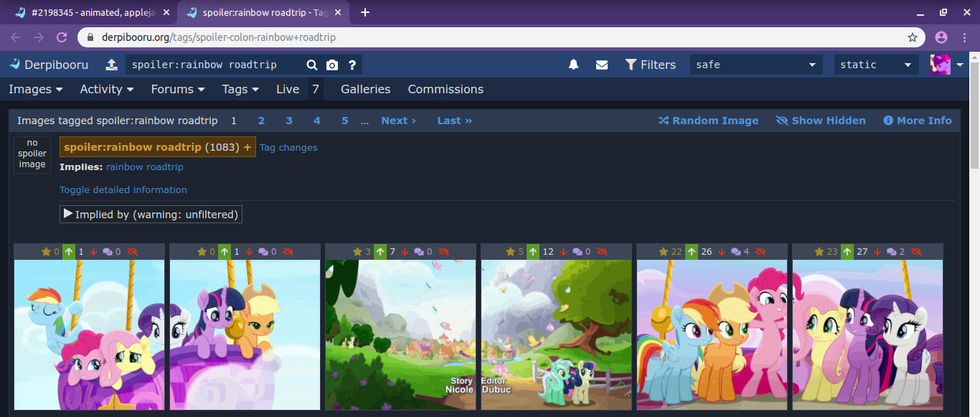Hide the last image with eye-slash icon

point(916,252)
